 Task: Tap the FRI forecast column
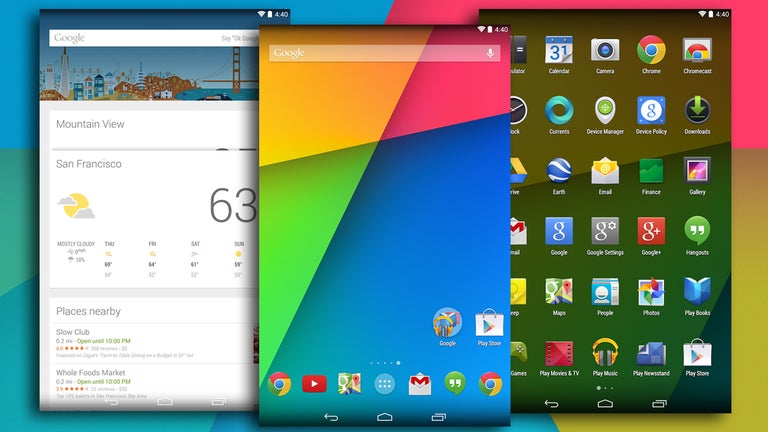[x=152, y=260]
